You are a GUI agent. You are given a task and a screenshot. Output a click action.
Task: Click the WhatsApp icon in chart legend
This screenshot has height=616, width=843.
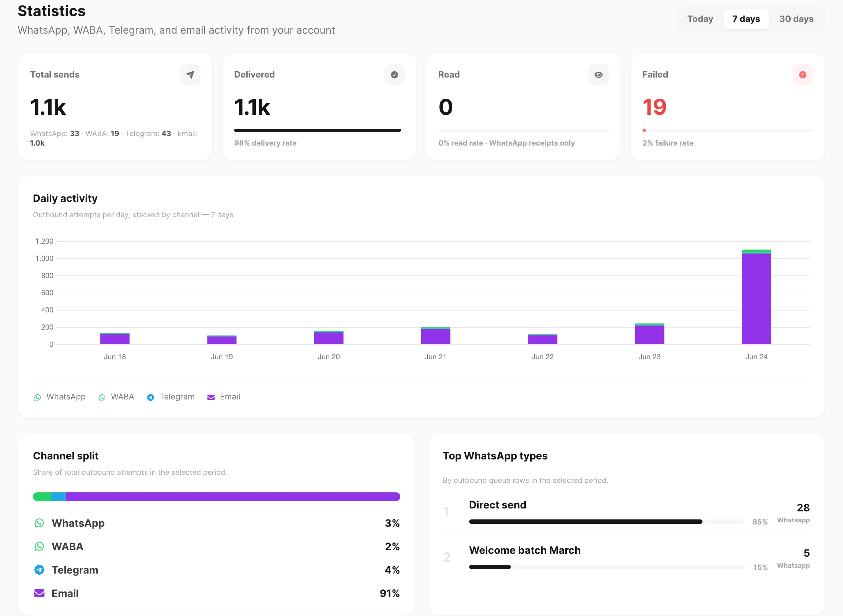tap(37, 397)
